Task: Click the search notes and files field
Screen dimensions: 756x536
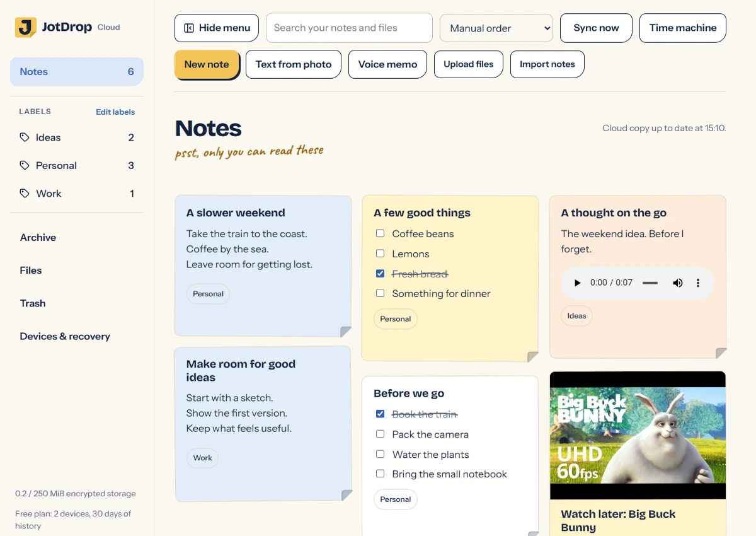Action: pos(349,28)
